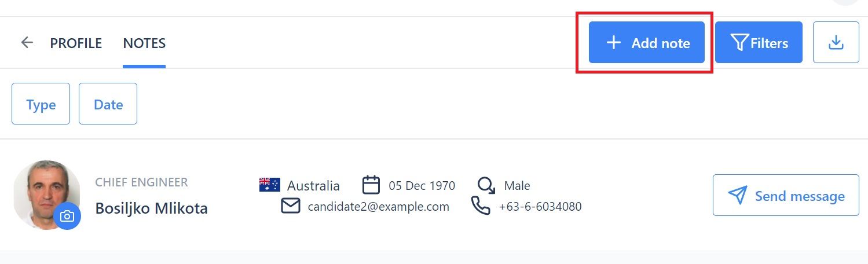Send message to the candidate

(786, 195)
